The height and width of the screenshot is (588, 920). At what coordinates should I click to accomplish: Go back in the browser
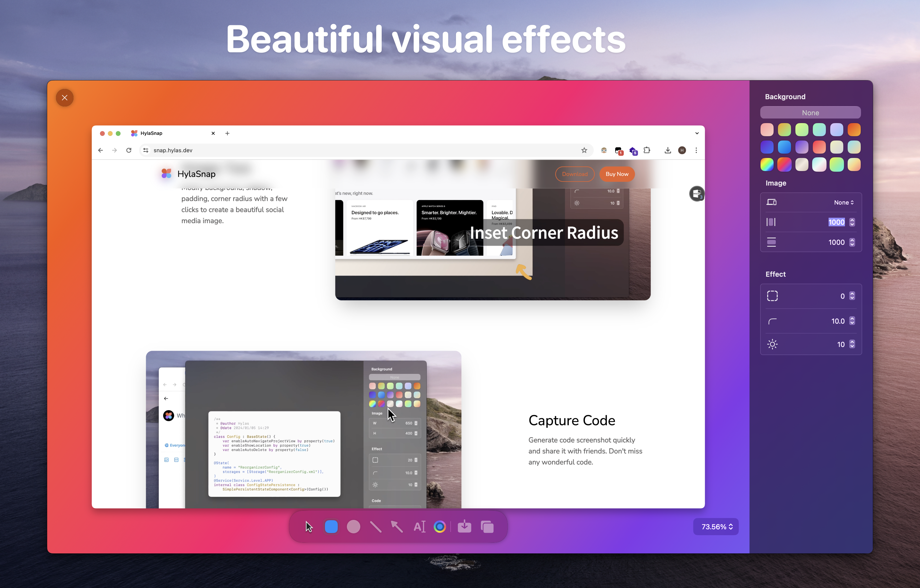[101, 150]
